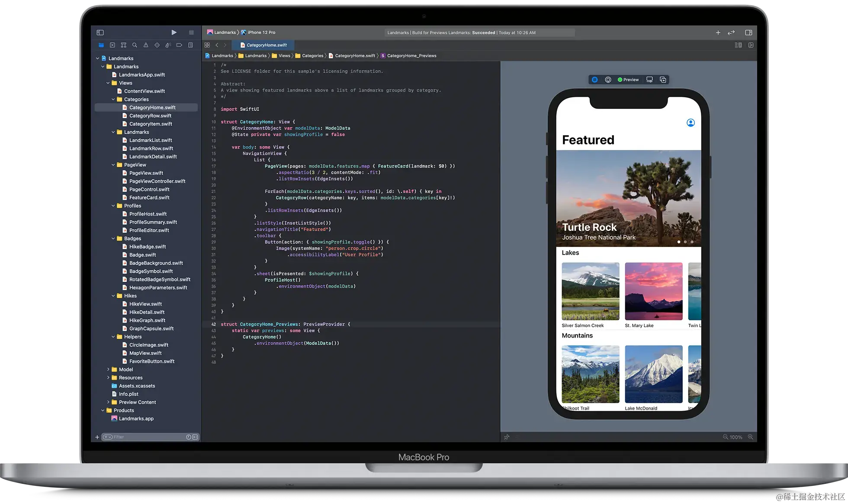Image resolution: width=848 pixels, height=504 pixels.
Task: Open the Find navigator magnifier icon
Action: pyautogui.click(x=135, y=45)
